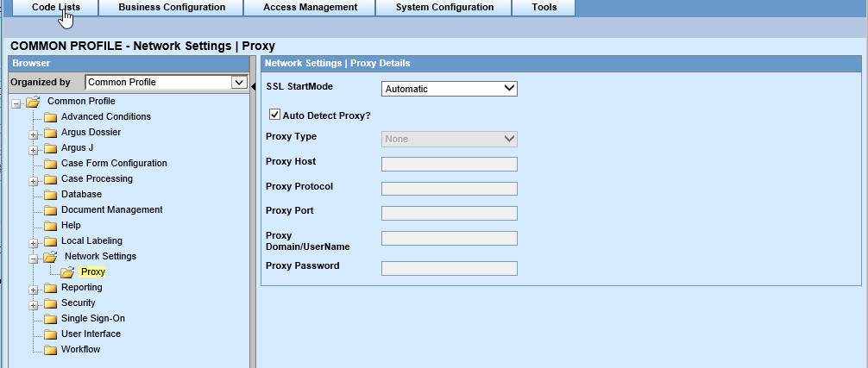Open the System Configuration menu
This screenshot has height=368, width=868.
pos(444,8)
